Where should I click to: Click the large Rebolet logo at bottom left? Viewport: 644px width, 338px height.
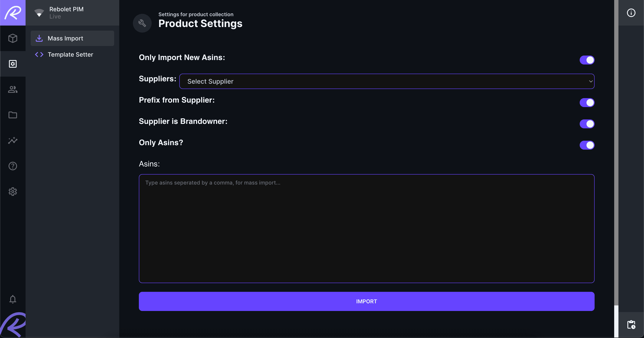tap(13, 325)
